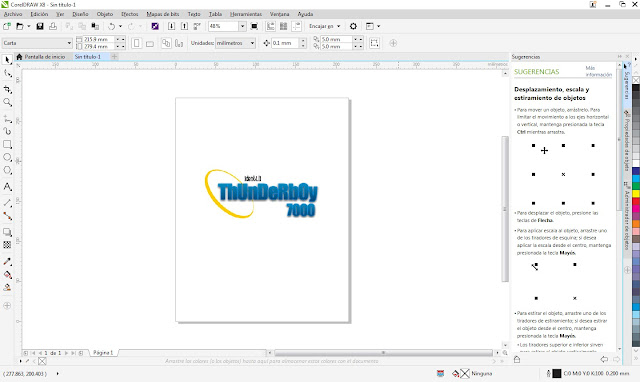Toggle portrait page orientation

click(x=137, y=43)
